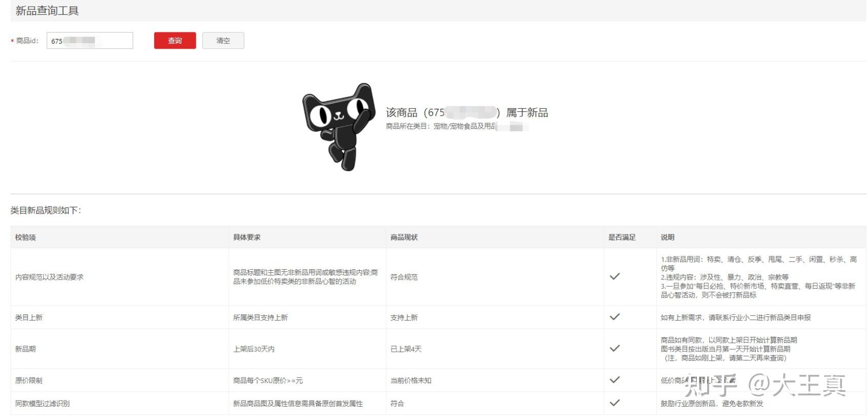The image size is (868, 420).
Task: Click the 新品查询工具 page title
Action: point(47,11)
